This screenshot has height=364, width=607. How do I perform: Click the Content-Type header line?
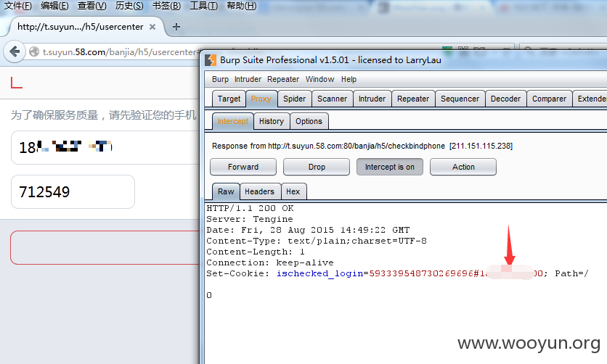[317, 241]
